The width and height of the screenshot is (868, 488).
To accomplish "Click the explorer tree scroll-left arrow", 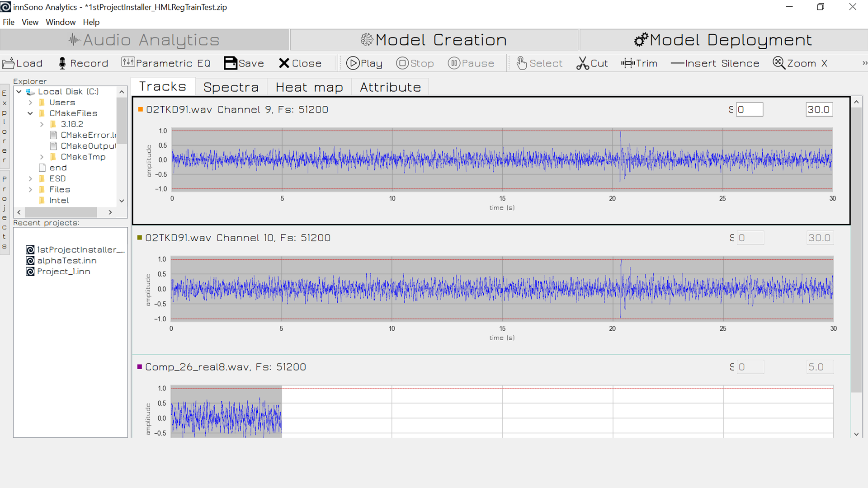I will tap(19, 212).
